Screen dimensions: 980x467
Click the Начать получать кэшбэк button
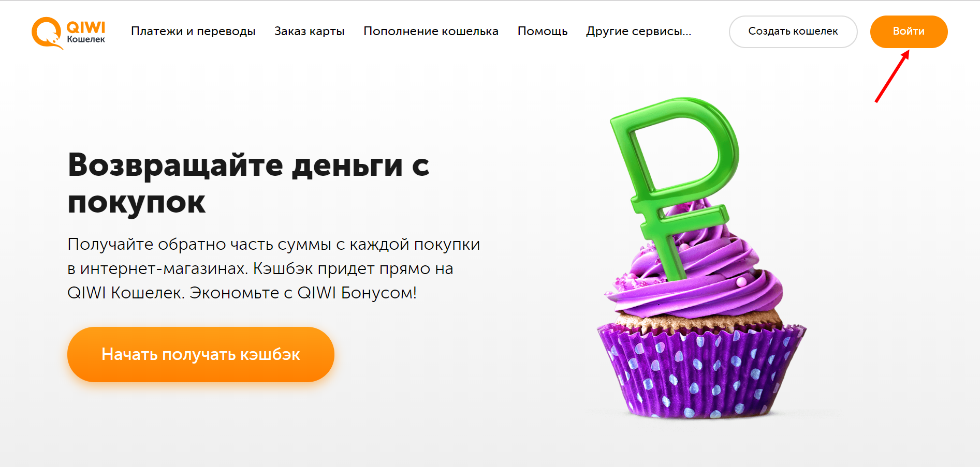(201, 354)
